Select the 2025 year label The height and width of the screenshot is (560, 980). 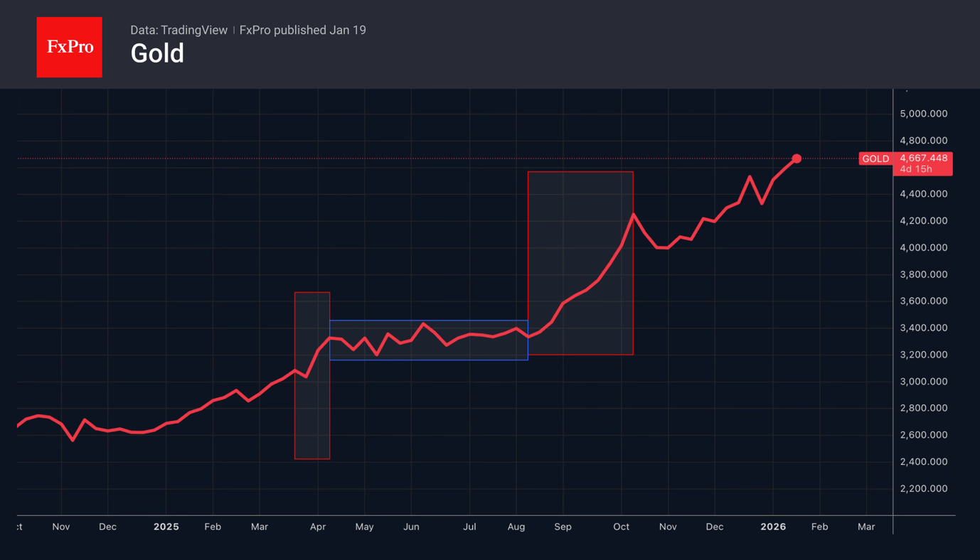166,527
